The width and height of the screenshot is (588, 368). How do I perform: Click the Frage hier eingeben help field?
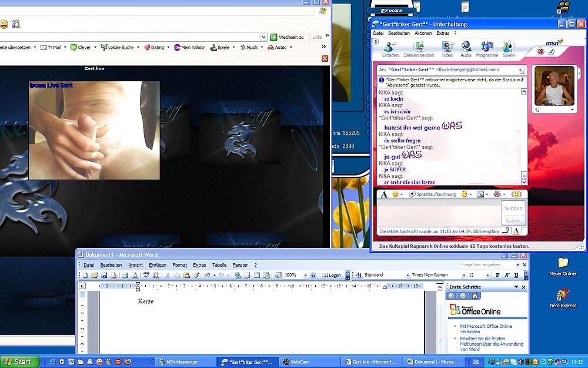[x=487, y=265]
